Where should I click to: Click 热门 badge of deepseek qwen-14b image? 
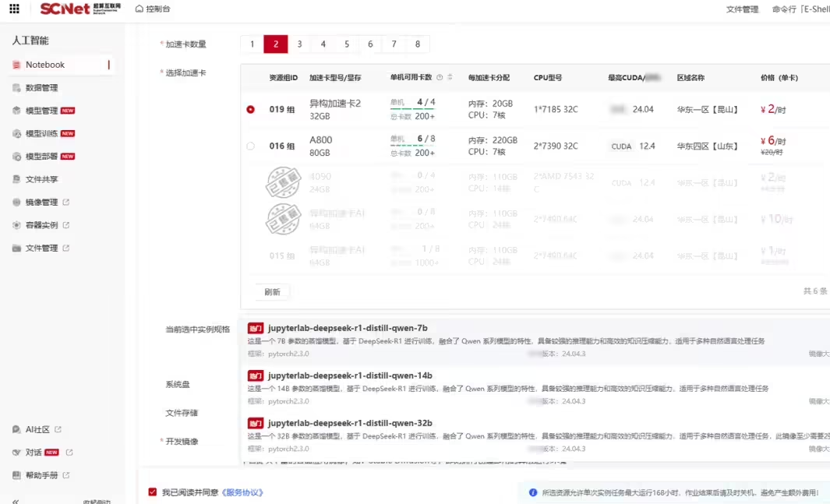pyautogui.click(x=256, y=376)
